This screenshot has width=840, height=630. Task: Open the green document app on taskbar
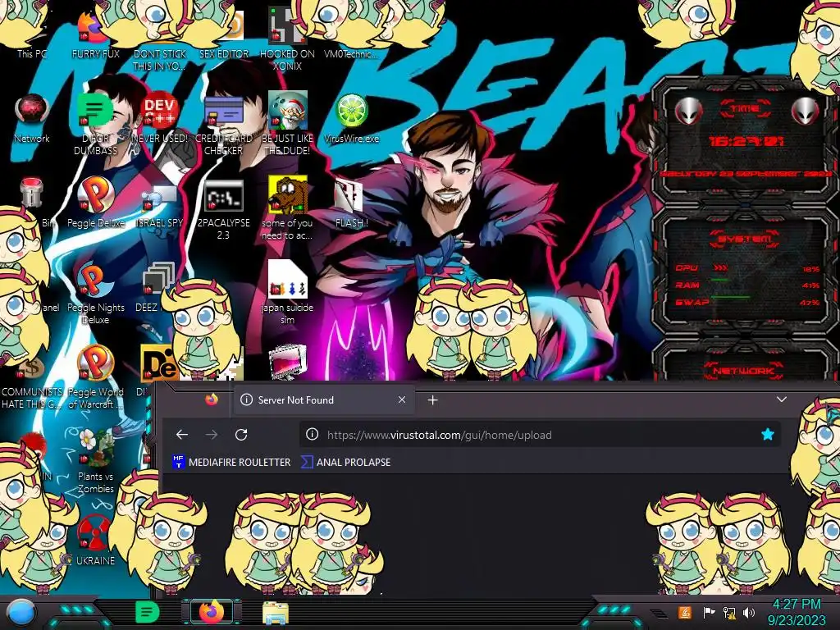pos(147,612)
